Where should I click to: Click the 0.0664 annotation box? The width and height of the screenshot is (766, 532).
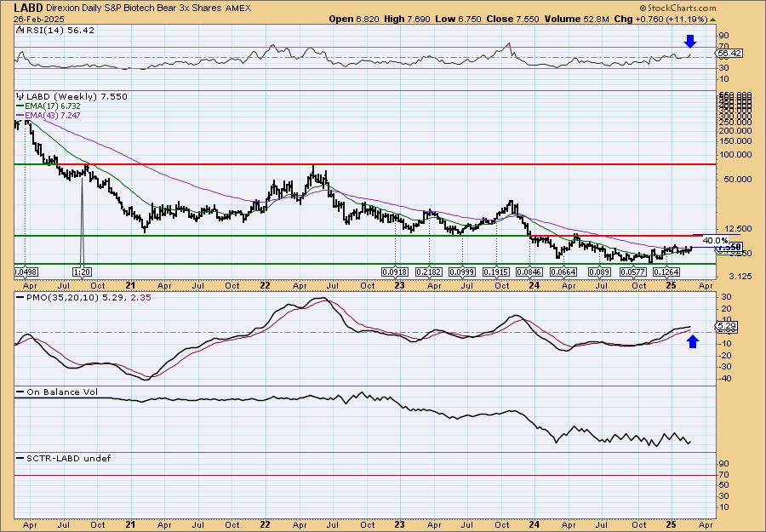563,272
